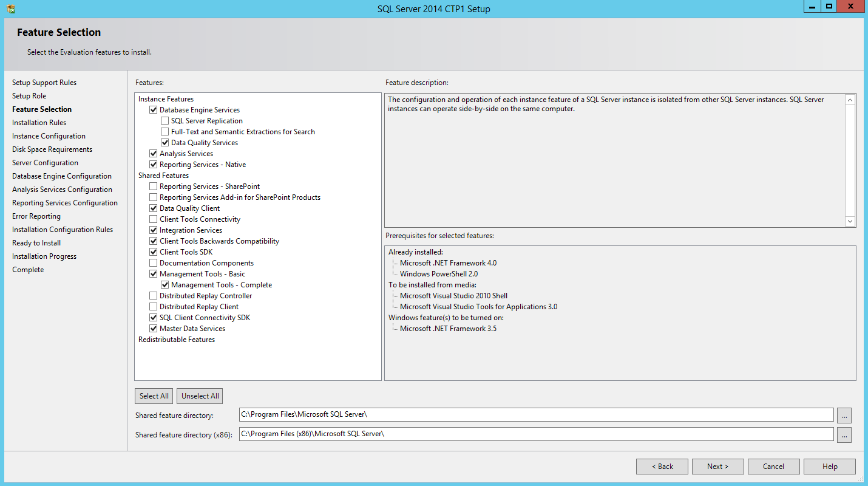The width and height of the screenshot is (868, 486).
Task: Select Shared Features heading in tree
Action: (163, 176)
